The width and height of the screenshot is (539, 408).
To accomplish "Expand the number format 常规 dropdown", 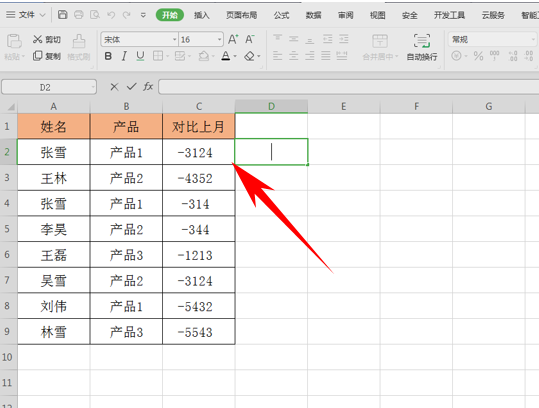I will [532, 40].
